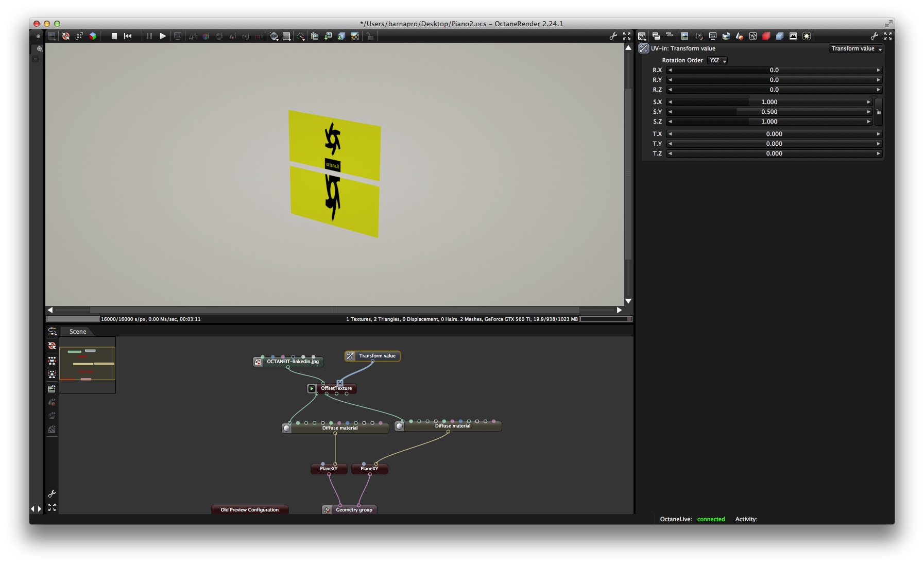Click the node graph minimap thumbnail

pyautogui.click(x=88, y=365)
